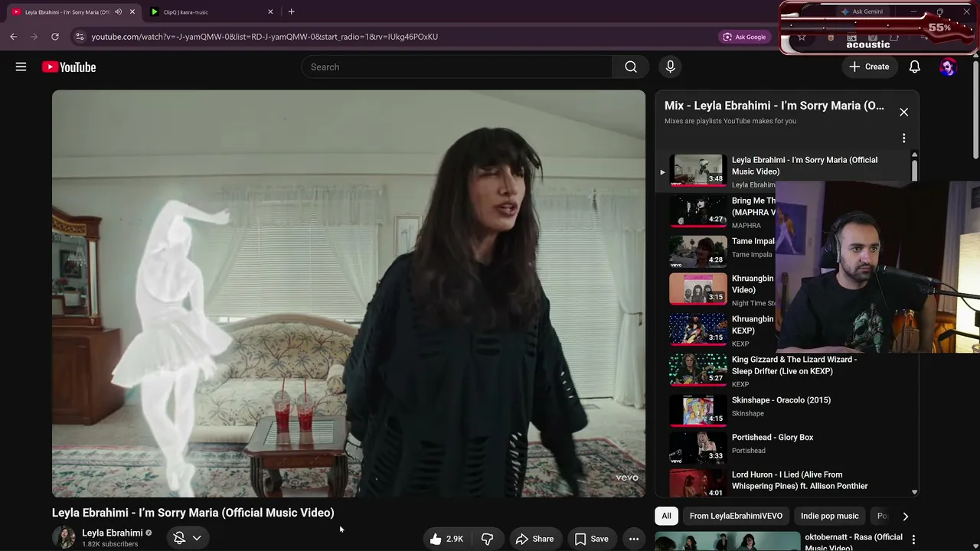The width and height of the screenshot is (980, 551).
Task: Close the ClipQ kasra-music tab
Action: point(270,11)
